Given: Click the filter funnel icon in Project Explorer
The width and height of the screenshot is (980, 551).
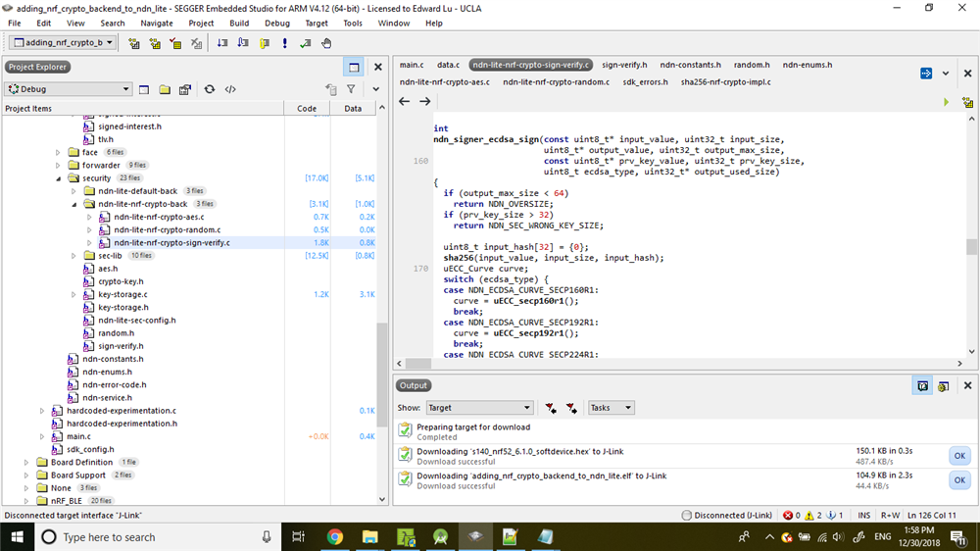Looking at the screenshot, I should (x=351, y=89).
